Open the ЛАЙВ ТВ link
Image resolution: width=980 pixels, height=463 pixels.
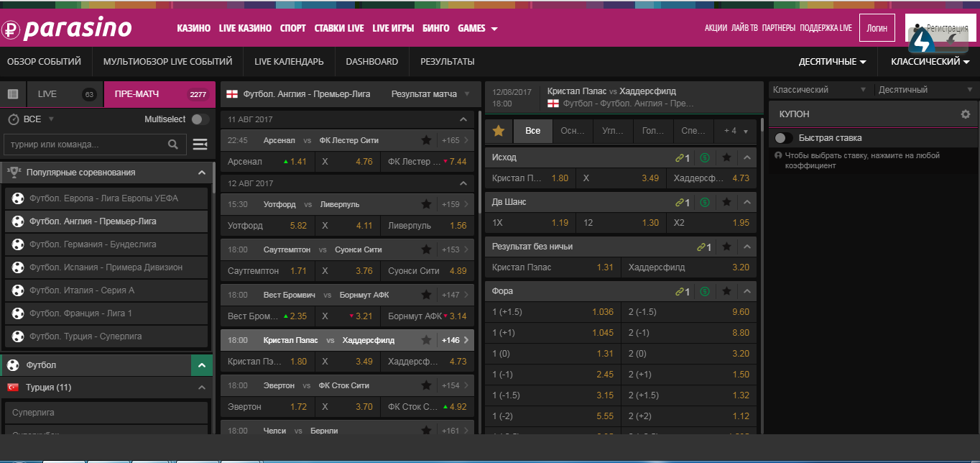[744, 28]
